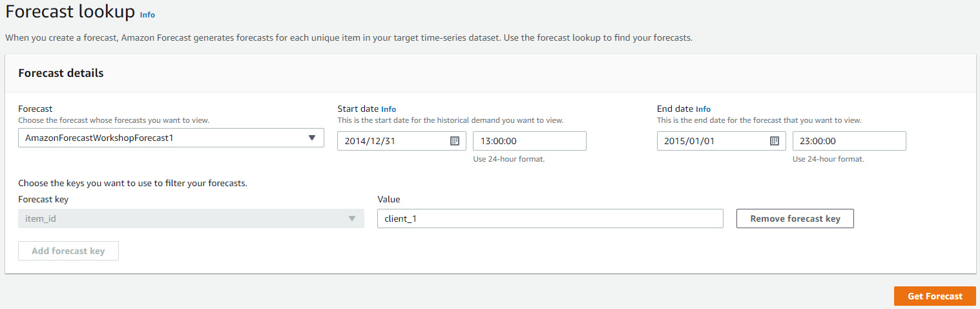This screenshot has height=309, width=980.
Task: Focus the End date field showing 2015/01/01
Action: click(x=722, y=141)
